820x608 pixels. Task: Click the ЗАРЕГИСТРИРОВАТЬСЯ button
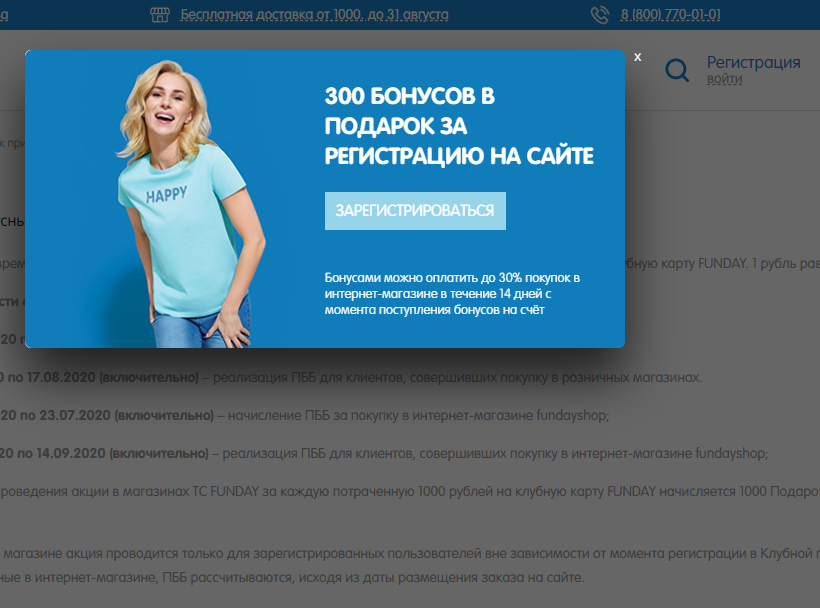415,211
